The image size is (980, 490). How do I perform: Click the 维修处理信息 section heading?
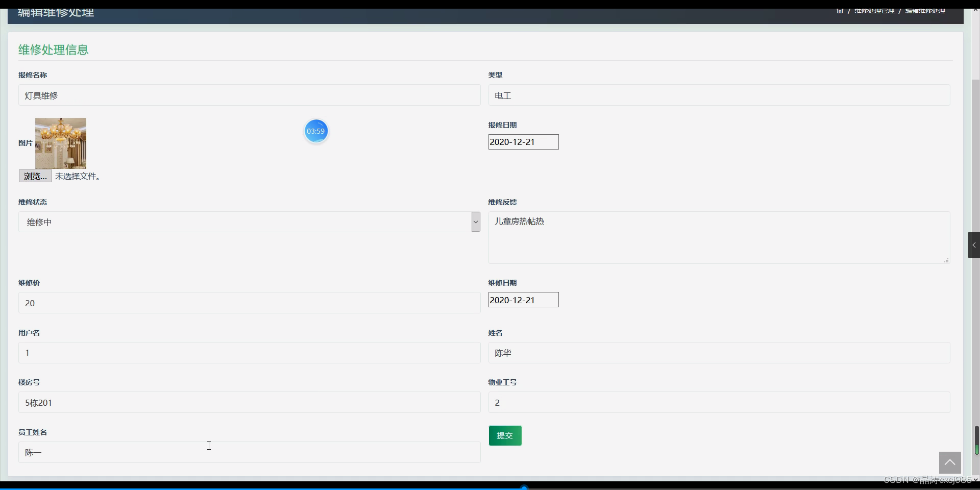tap(54, 50)
